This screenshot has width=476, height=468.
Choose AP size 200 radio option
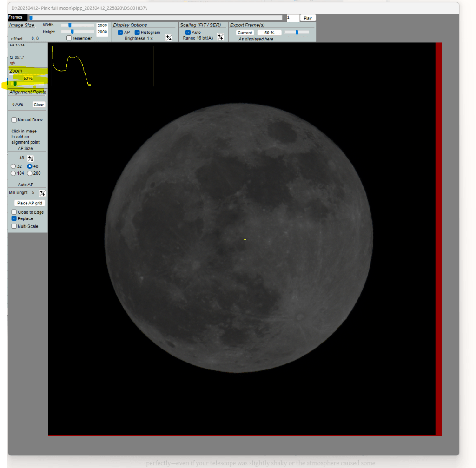pos(30,173)
